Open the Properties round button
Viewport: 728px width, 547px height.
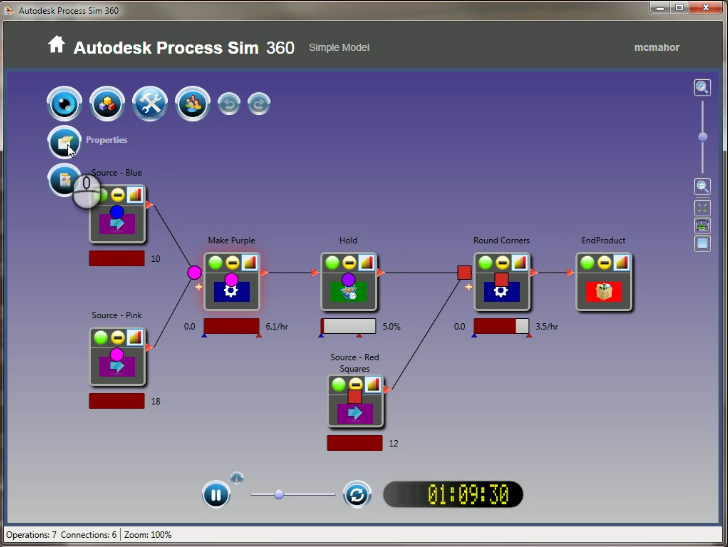click(64, 142)
